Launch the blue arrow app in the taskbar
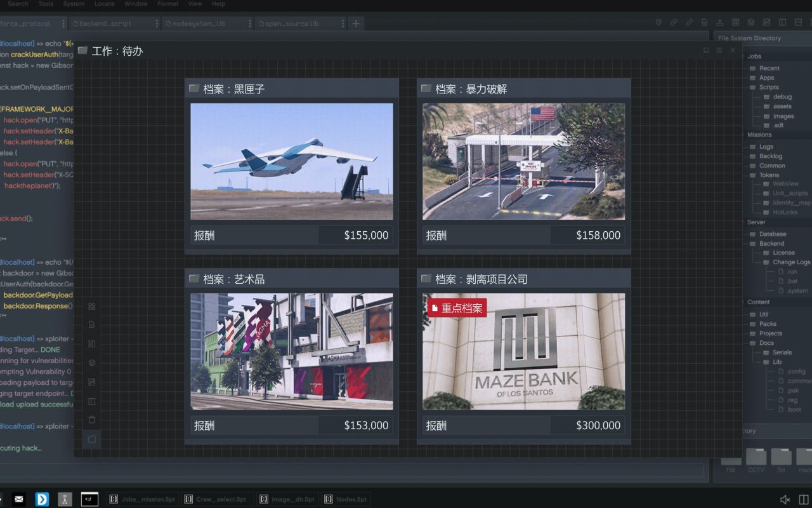Image resolution: width=812 pixels, height=508 pixels. coord(42,499)
